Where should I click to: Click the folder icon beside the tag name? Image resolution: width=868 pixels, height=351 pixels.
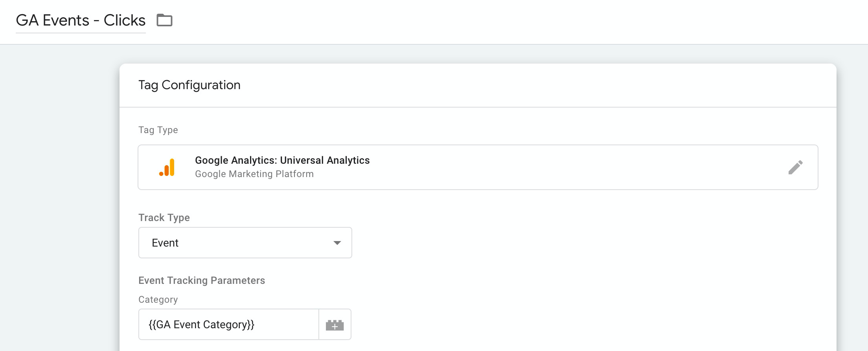[x=164, y=20]
